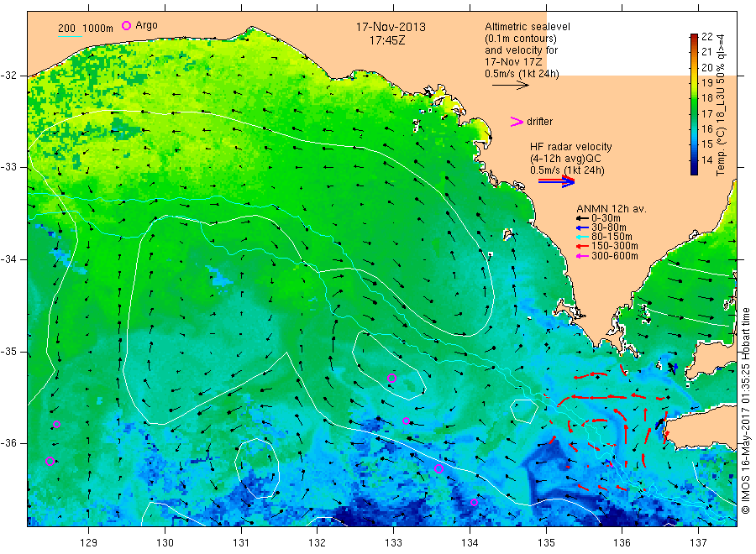Click the 'HF radar velocity' label
Image resolution: width=756 pixels, height=554 pixels.
(x=571, y=146)
